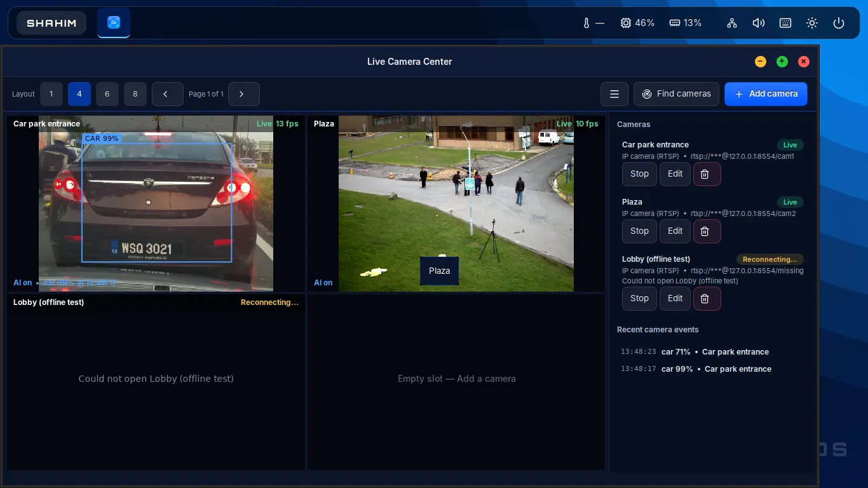Toggle brightness using the sun icon
Image resolution: width=868 pixels, height=488 pixels.
pos(812,23)
